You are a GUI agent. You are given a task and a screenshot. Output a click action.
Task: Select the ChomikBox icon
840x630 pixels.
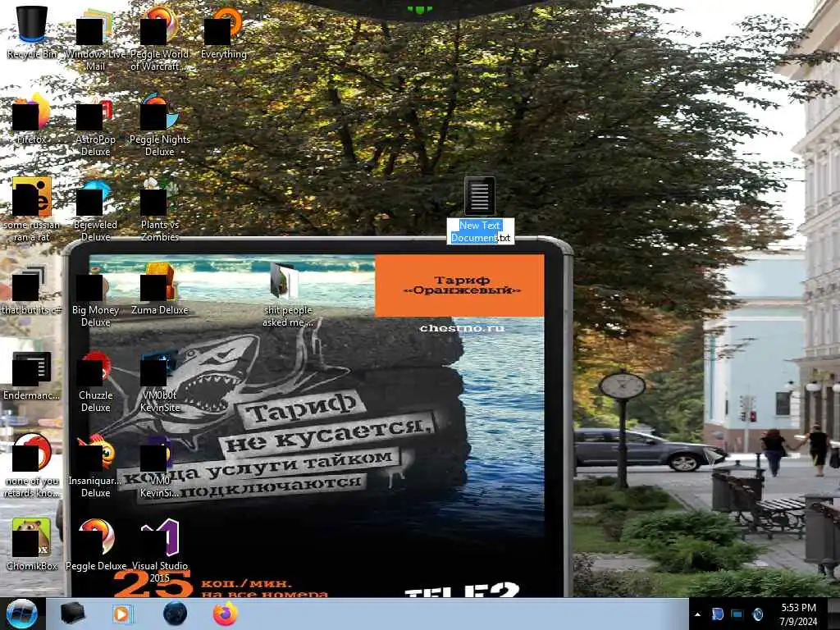click(32, 544)
